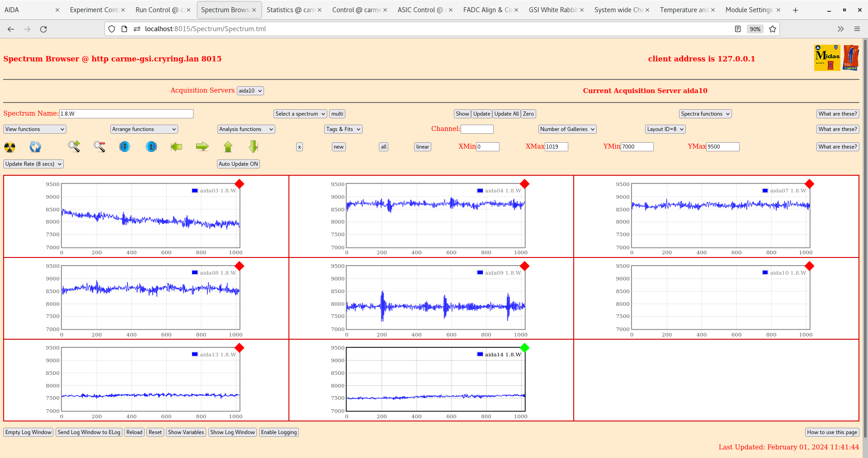
Task: Expand the Analysis functions dropdown
Action: click(246, 129)
